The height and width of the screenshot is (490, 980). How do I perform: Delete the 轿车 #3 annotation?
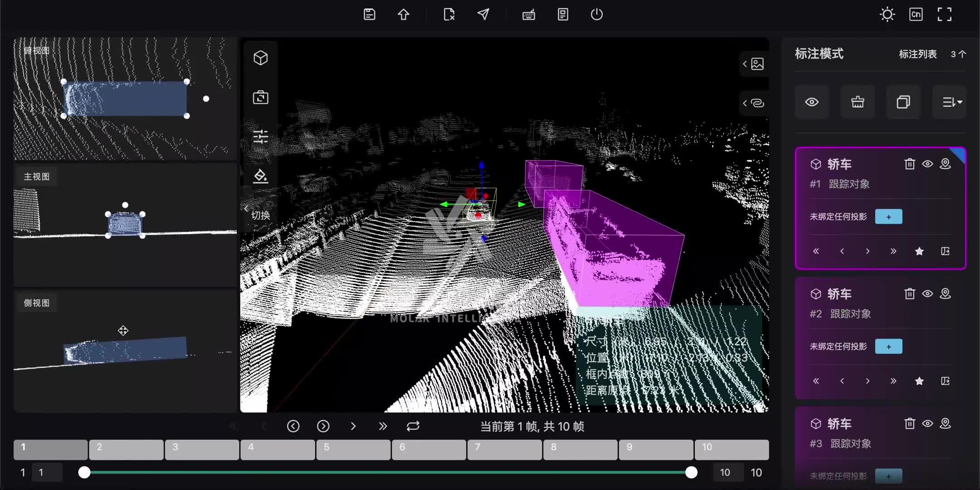click(x=909, y=423)
